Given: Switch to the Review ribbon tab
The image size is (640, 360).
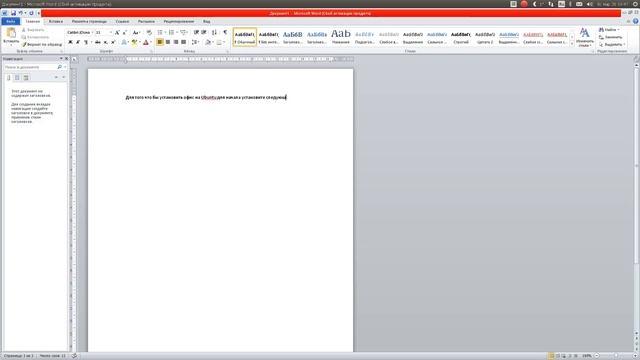Looking at the screenshot, I should coord(179,21).
